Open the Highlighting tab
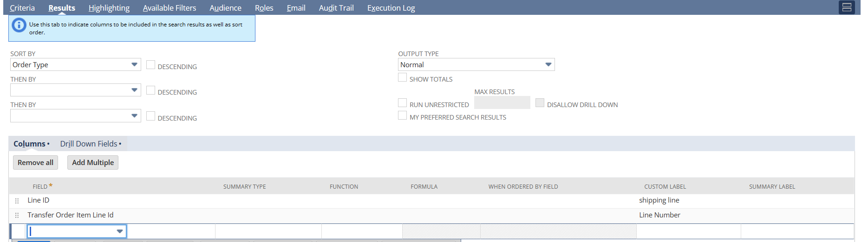This screenshot has height=242, width=868. [109, 8]
